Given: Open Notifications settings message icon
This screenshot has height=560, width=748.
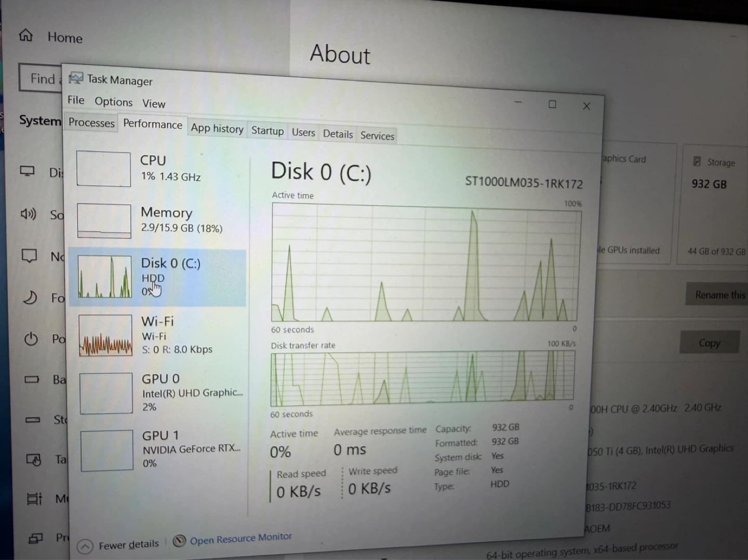Looking at the screenshot, I should pyautogui.click(x=29, y=255).
